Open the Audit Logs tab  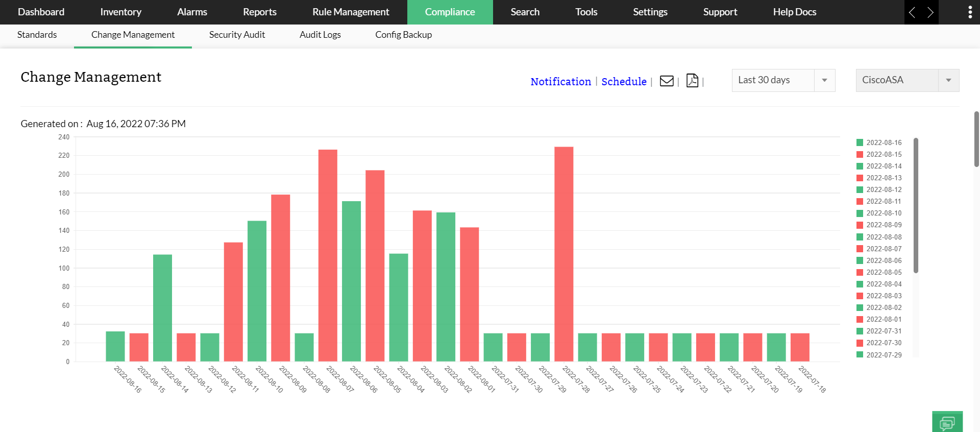320,35
